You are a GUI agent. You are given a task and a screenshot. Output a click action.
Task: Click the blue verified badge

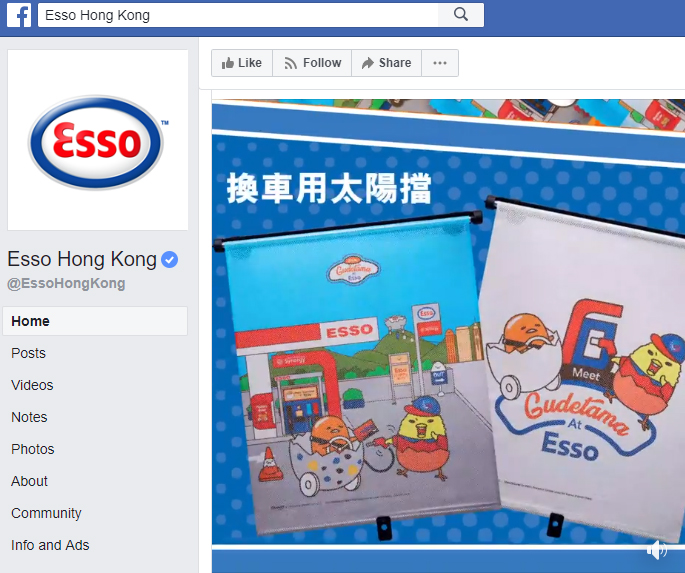[x=170, y=259]
